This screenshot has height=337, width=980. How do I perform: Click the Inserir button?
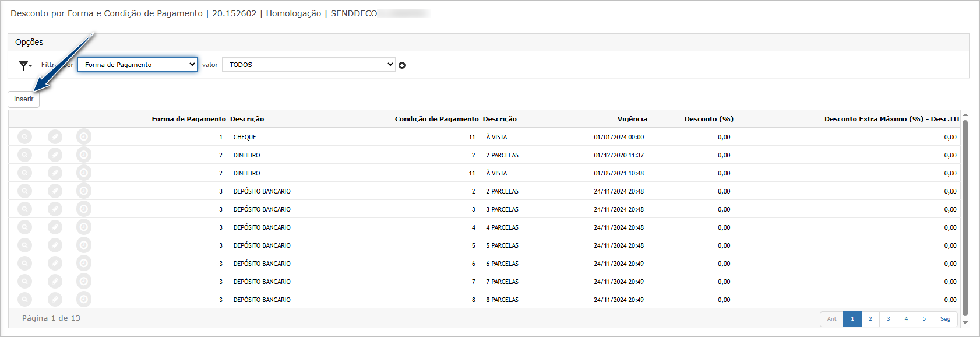coord(23,99)
